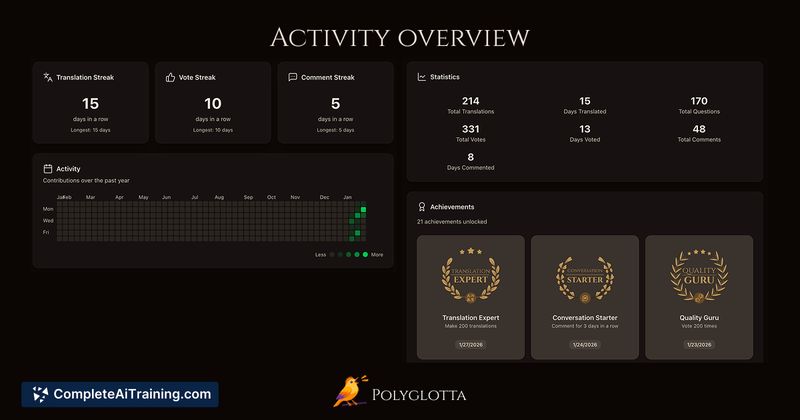Click the 'Longest: 10 days' text
Screen dimensions: 800x420
tap(213, 130)
